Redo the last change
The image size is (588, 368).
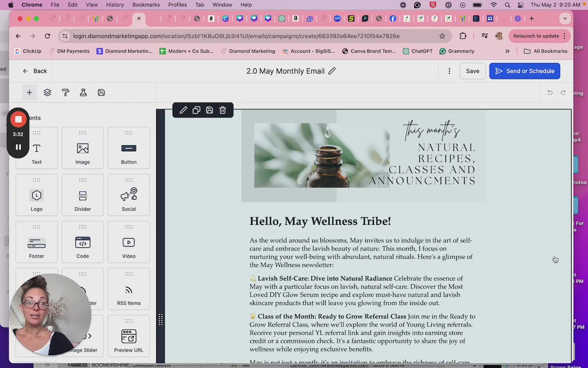pos(563,93)
